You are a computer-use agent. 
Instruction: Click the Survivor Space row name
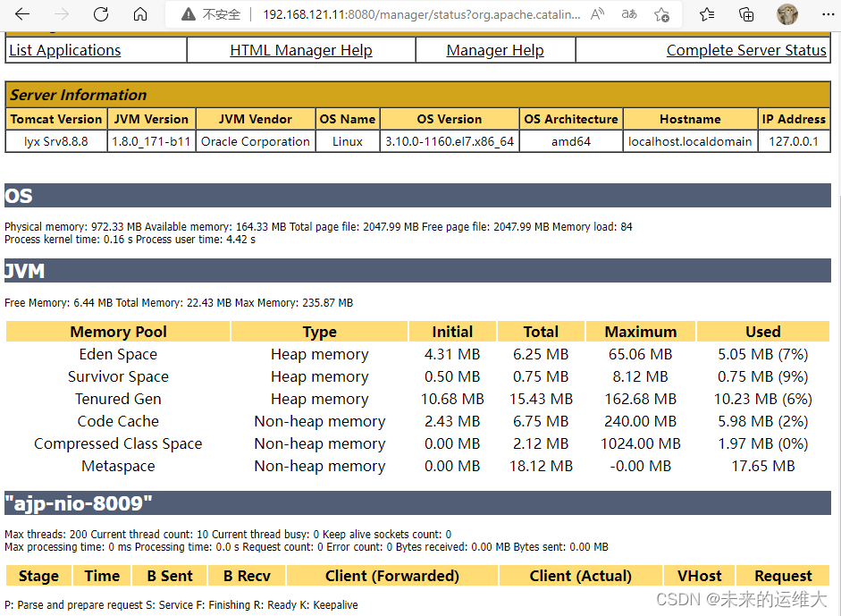click(118, 376)
